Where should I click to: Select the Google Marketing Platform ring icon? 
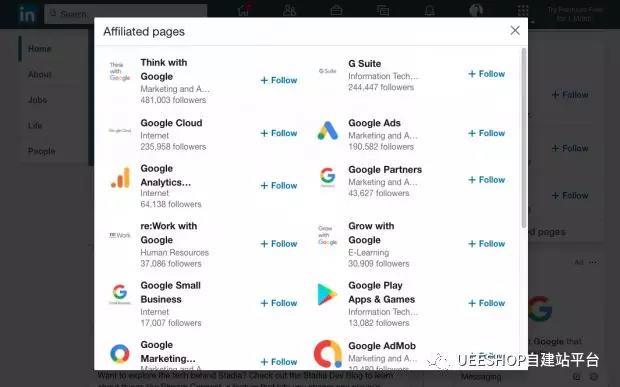[x=120, y=353]
